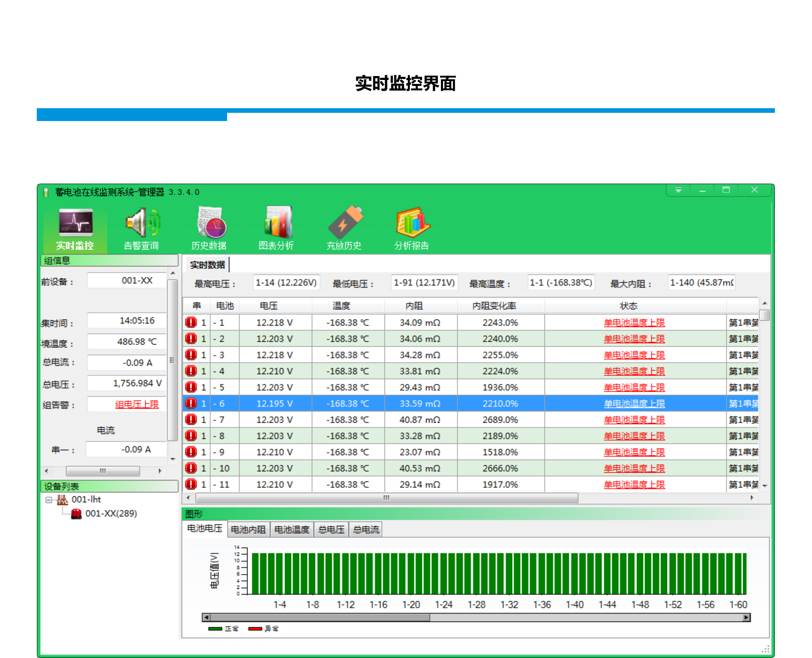Open the 实时监控 real-time monitor icon
The width and height of the screenshot is (812, 658).
click(75, 223)
